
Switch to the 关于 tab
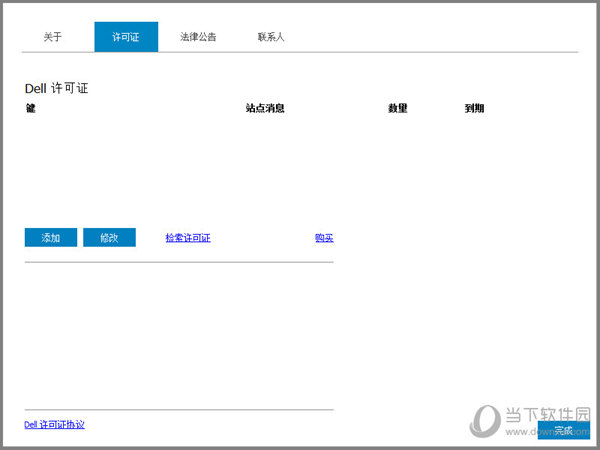[x=52, y=37]
